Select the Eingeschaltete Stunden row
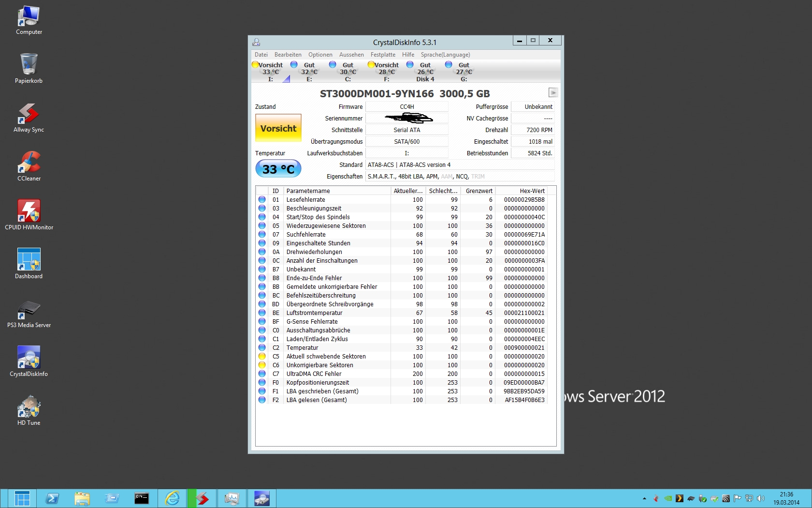 402,243
